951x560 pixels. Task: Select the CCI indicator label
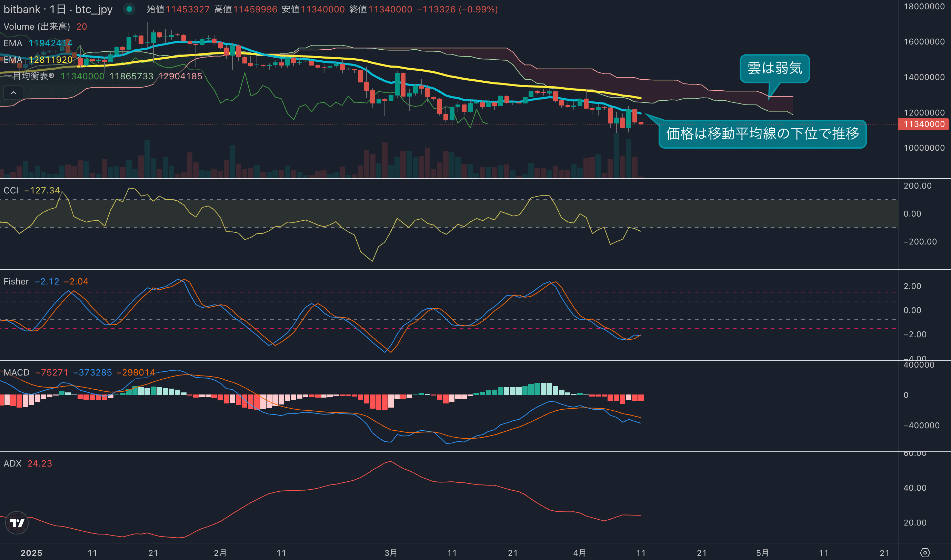pyautogui.click(x=11, y=190)
